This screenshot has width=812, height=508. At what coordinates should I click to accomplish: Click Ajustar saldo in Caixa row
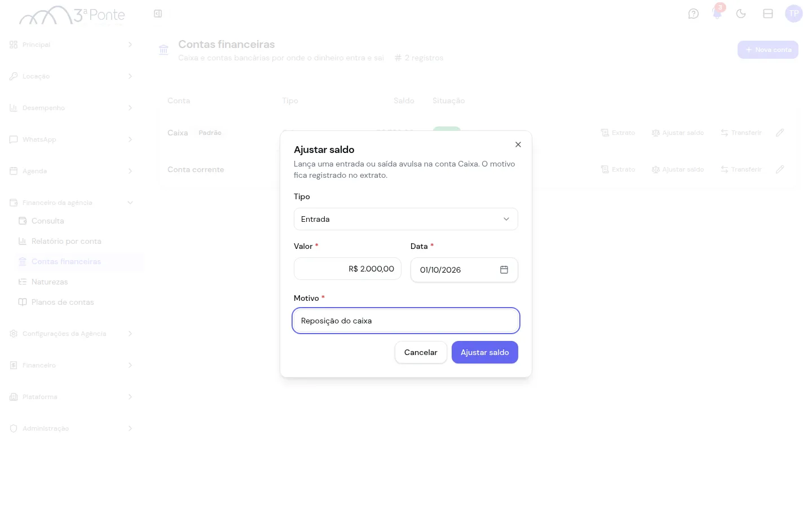(678, 133)
